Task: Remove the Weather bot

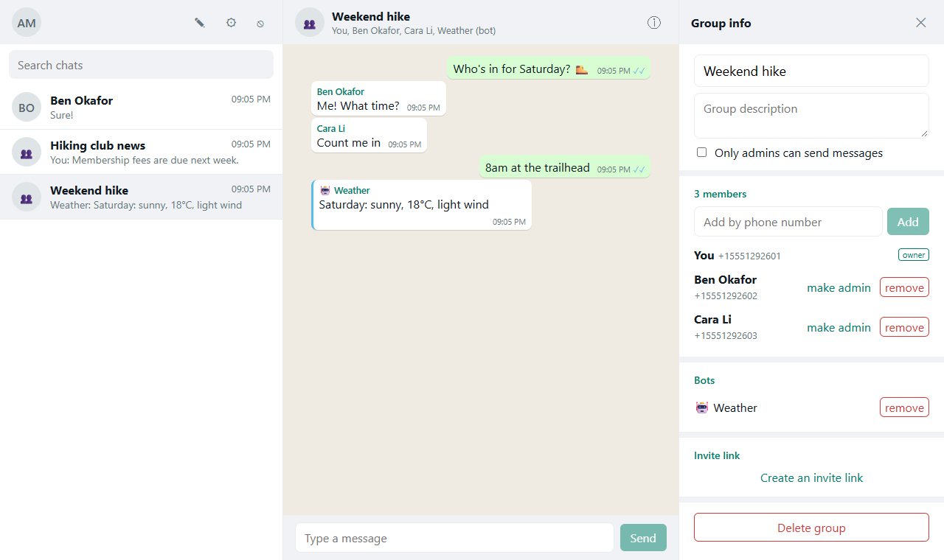Action: (x=904, y=407)
